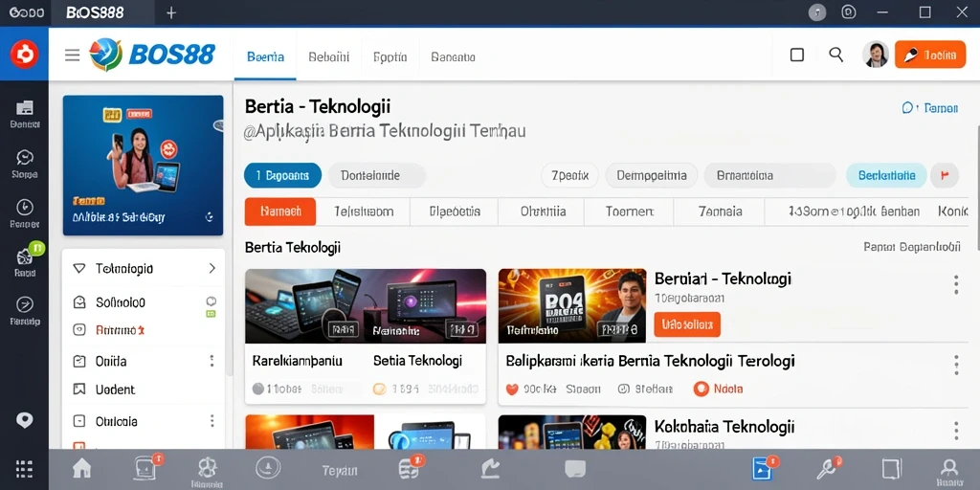
Task: Open the Sofiioloo item in side list
Action: 120,302
